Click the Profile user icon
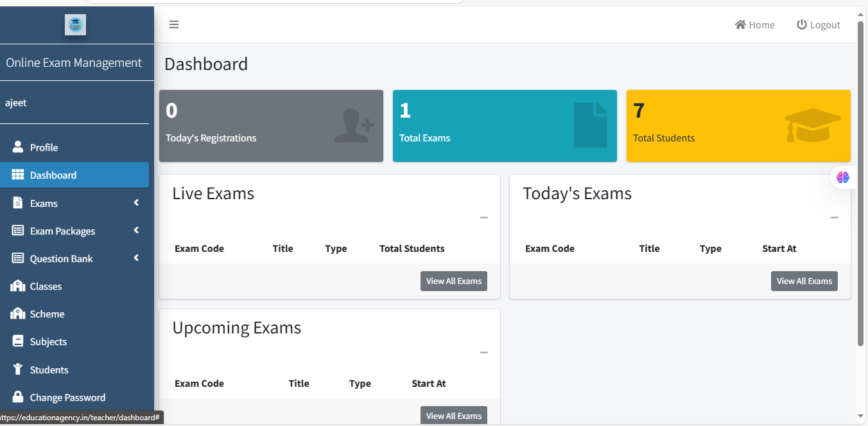The image size is (868, 426). tap(18, 147)
